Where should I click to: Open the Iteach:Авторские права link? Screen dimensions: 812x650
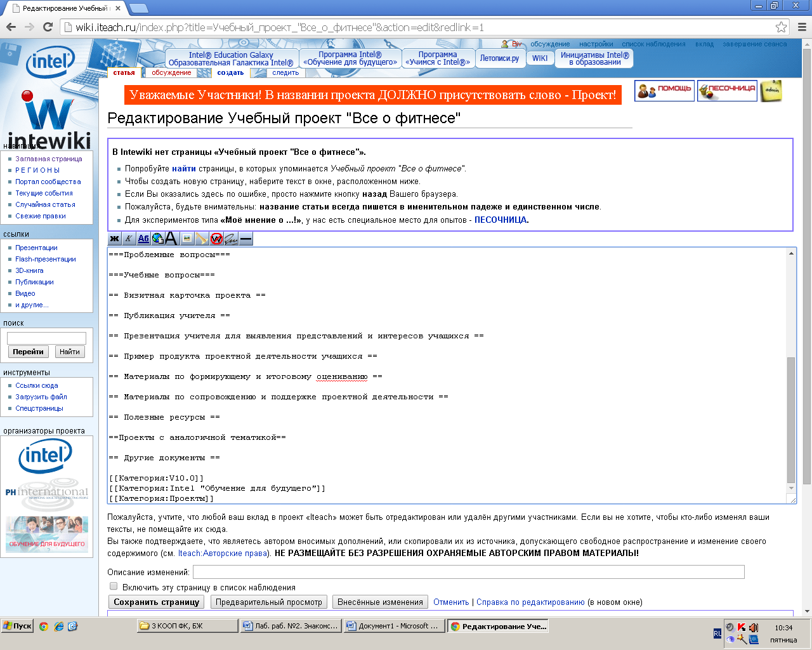pyautogui.click(x=223, y=553)
